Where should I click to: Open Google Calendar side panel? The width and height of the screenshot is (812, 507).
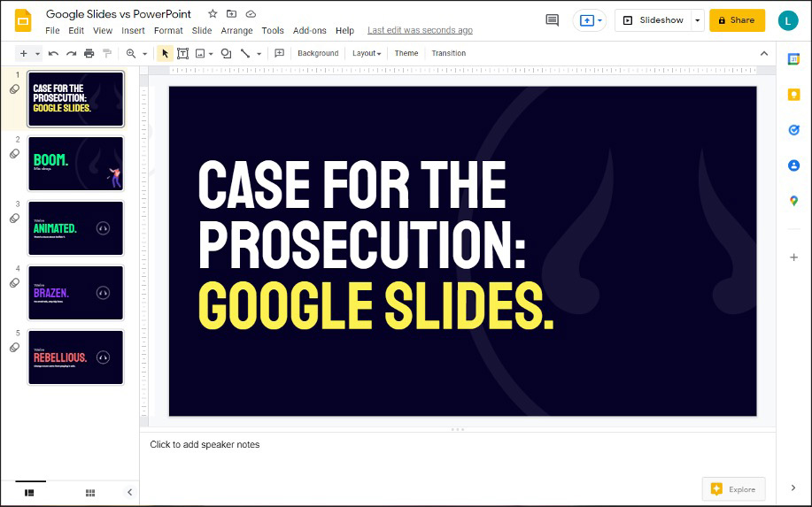point(793,59)
